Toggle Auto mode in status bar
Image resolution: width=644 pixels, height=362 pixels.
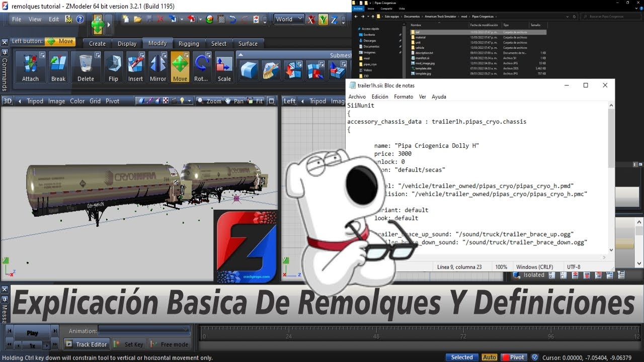[490, 357]
